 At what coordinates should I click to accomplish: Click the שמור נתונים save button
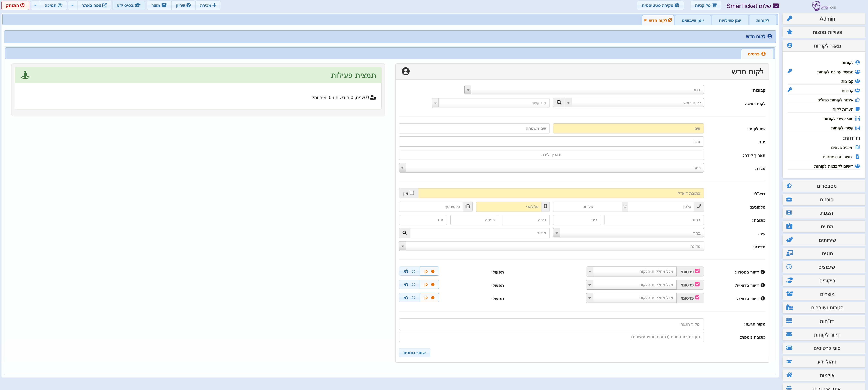[414, 353]
